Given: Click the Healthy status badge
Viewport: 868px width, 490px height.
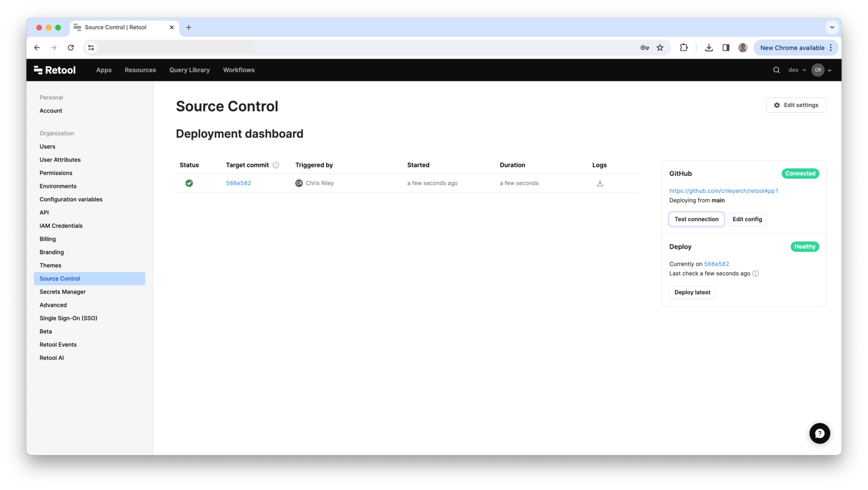Looking at the screenshot, I should point(804,246).
